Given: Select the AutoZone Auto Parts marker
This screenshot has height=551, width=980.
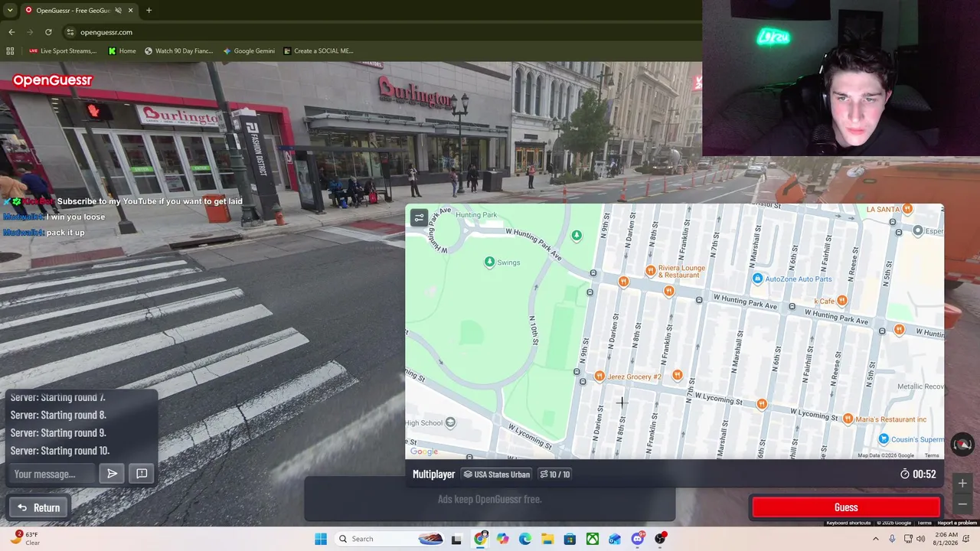Looking at the screenshot, I should (757, 279).
